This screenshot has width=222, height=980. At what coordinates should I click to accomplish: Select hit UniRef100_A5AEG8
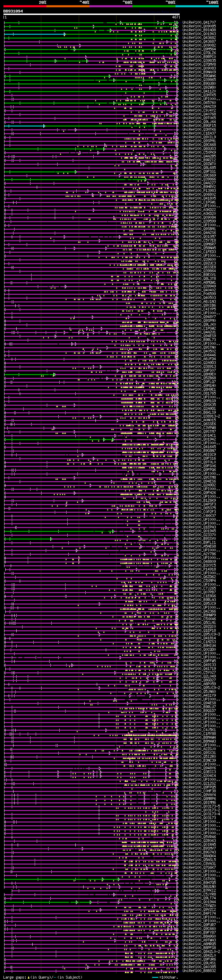point(199,546)
